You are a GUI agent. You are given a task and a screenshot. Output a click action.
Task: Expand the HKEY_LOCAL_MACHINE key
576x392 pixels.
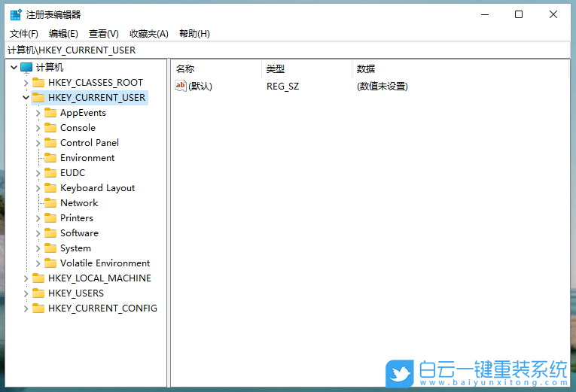pos(26,278)
